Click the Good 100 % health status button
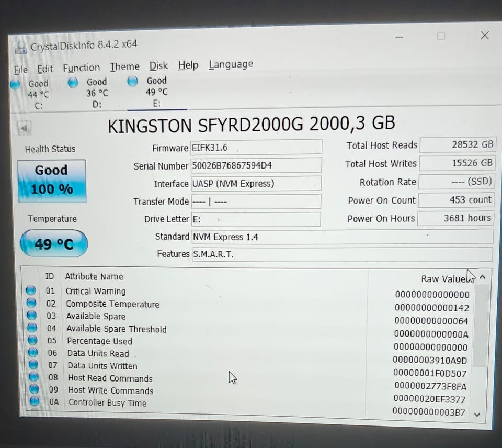This screenshot has width=502, height=448. tap(52, 181)
